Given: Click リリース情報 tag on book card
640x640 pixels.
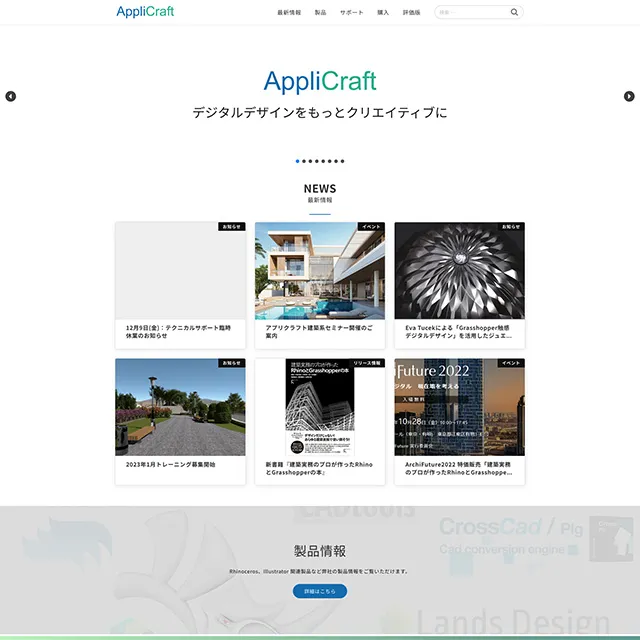Looking at the screenshot, I should [367, 363].
